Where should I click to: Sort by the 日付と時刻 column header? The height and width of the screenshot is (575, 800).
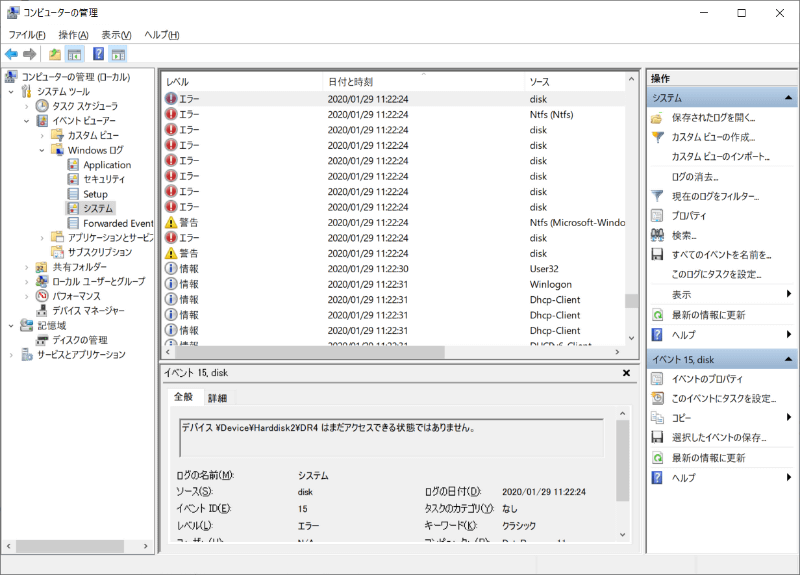[423, 82]
